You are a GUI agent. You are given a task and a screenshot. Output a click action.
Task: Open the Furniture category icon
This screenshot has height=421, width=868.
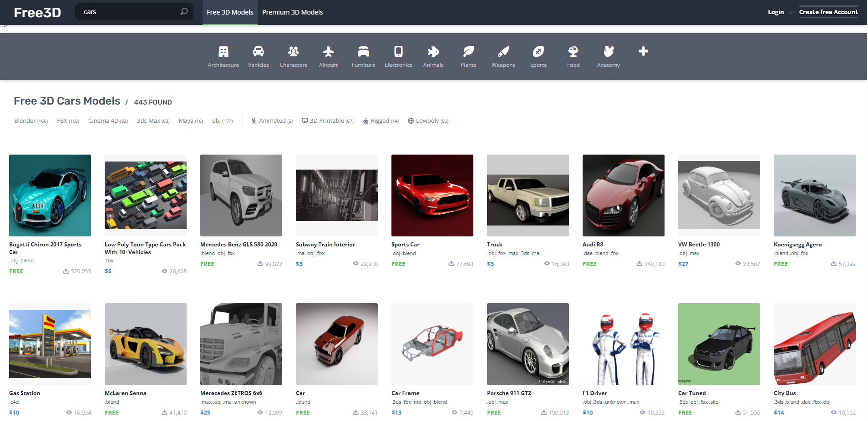(363, 52)
